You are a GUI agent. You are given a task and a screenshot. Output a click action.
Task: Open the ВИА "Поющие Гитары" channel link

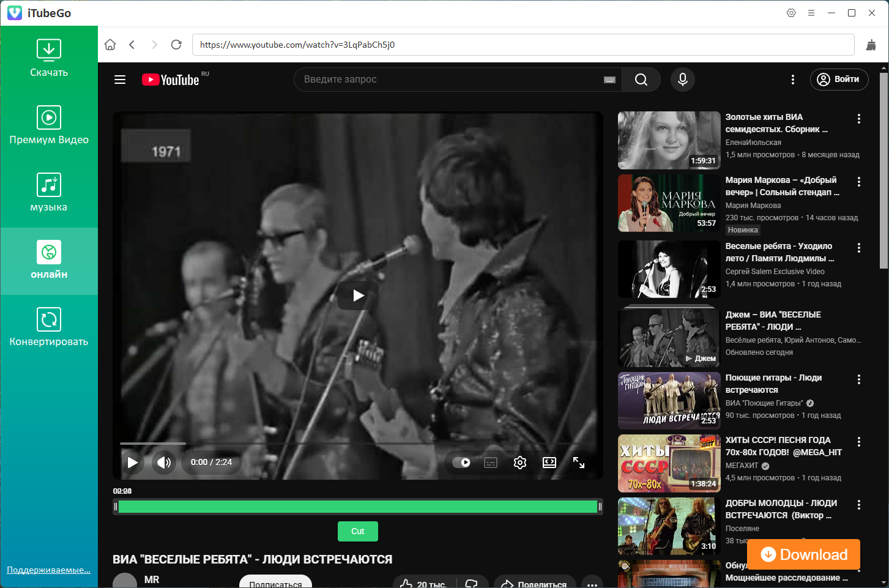coord(764,403)
